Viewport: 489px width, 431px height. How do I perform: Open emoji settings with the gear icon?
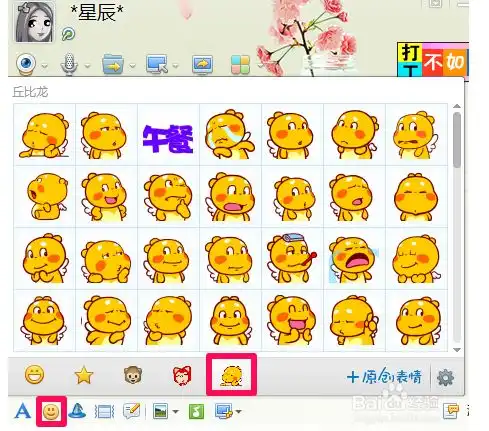tap(445, 378)
